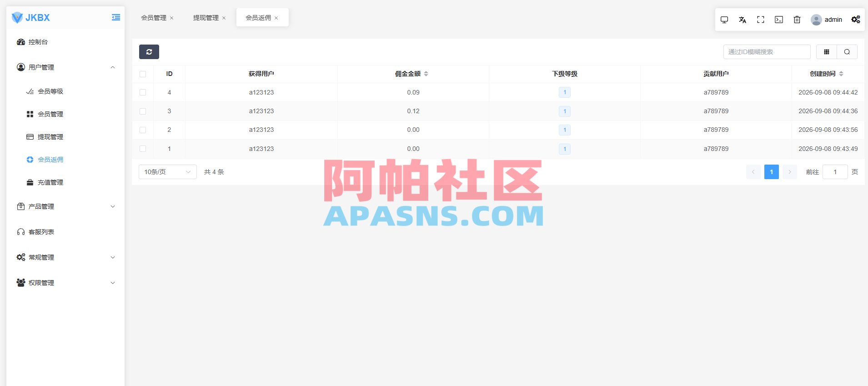Open the 10条/页 page size dropdown

(x=168, y=172)
